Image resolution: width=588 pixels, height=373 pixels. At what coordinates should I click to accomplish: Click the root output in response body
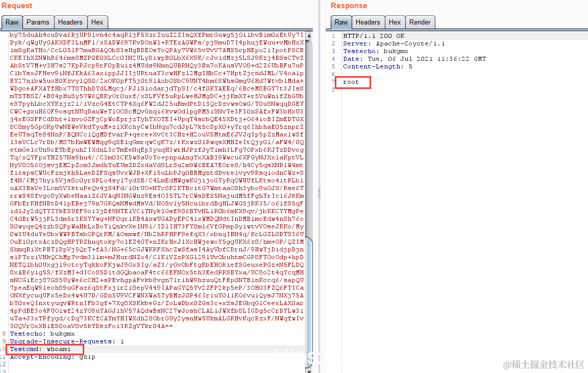(x=351, y=82)
